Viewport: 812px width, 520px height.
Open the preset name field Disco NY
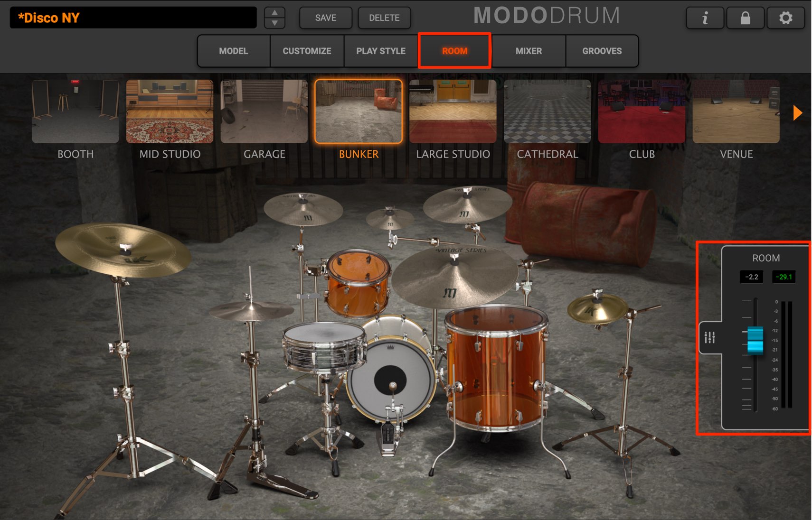(x=133, y=18)
